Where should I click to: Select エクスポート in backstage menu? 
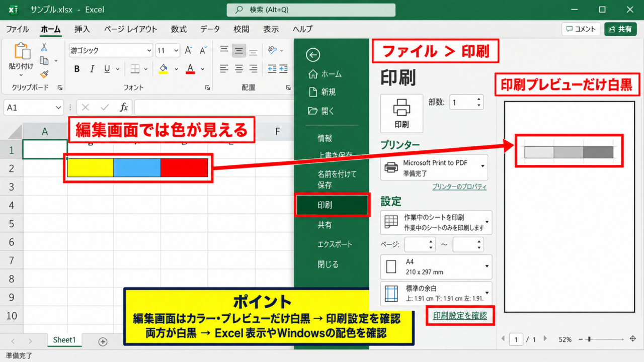[335, 244]
